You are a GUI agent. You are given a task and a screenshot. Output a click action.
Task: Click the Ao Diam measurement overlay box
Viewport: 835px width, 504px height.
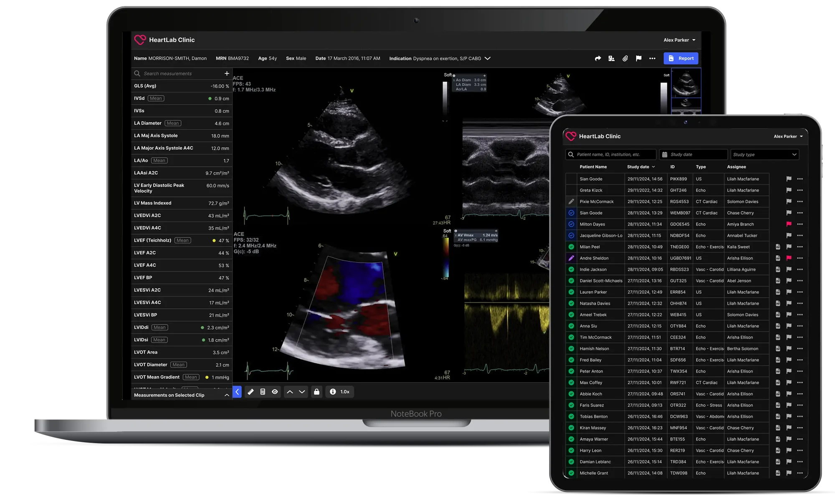tap(470, 83)
